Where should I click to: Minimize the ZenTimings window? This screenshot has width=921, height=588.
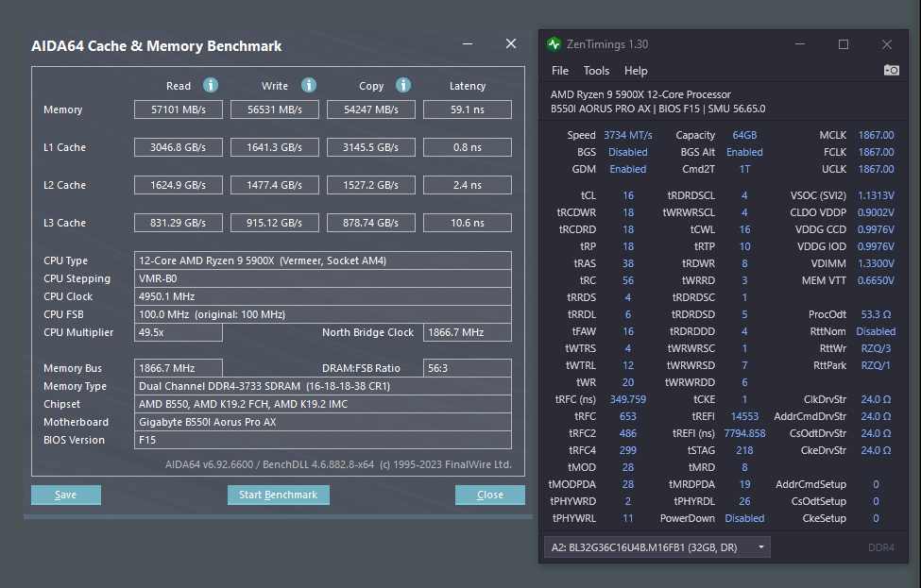[800, 44]
